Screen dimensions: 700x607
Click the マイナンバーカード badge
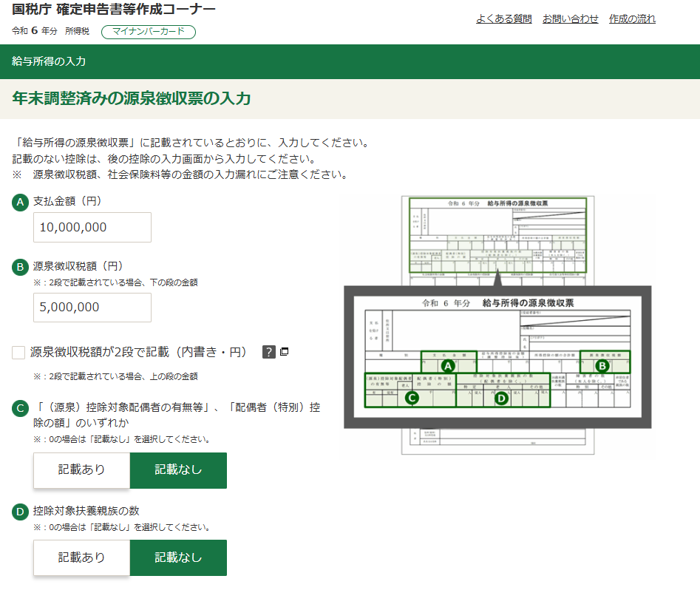(149, 32)
